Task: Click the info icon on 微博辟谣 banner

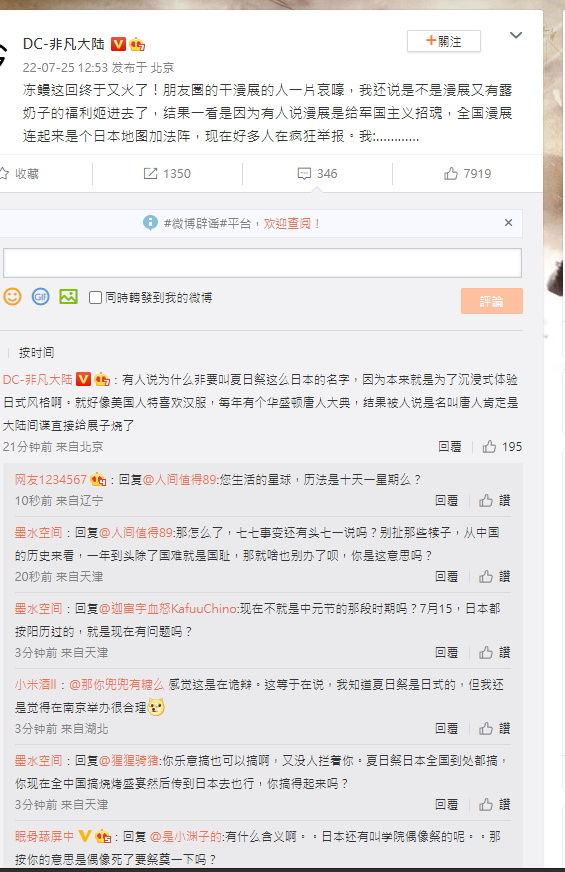Action: tap(150, 223)
